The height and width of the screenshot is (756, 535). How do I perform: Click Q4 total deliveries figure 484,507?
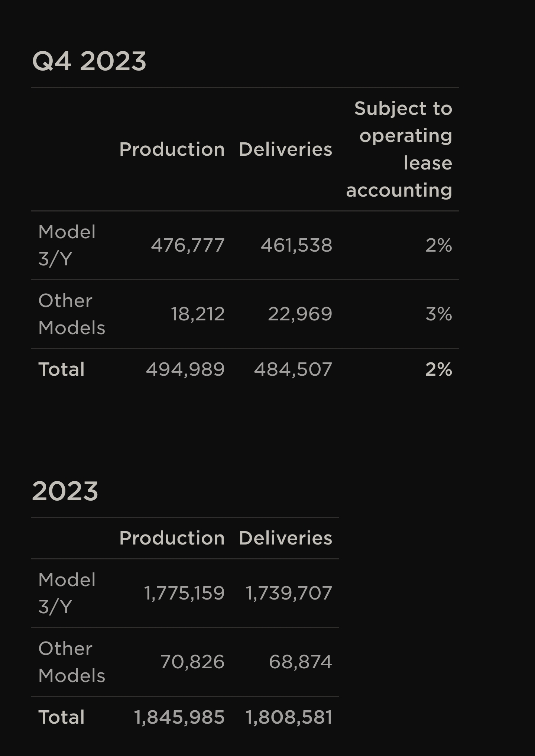click(x=293, y=369)
